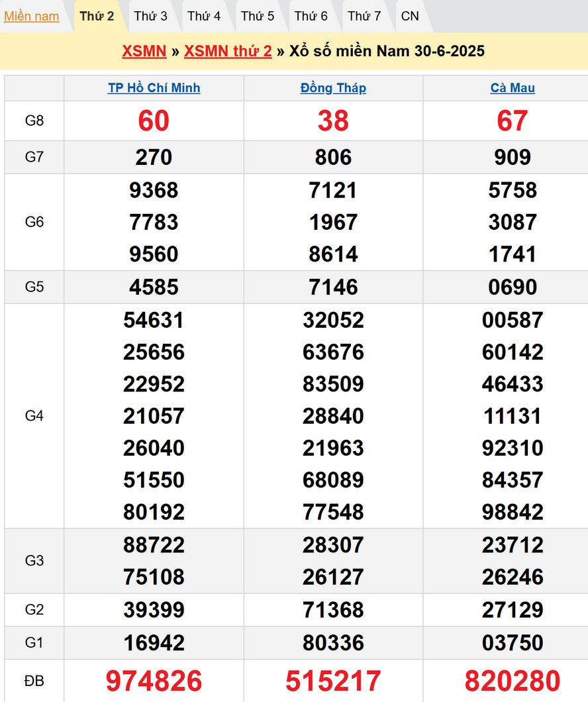This screenshot has width=588, height=702.
Task: Click the XSMN breadcrumb link
Action: 144,51
